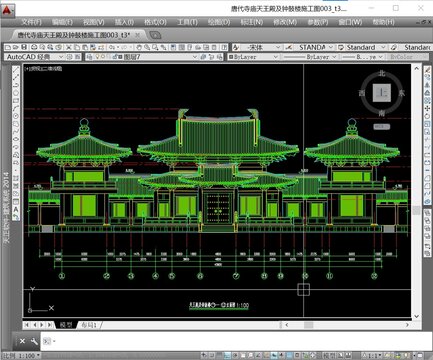
Task: Click the Workspace settings gear icon
Action: click(x=69, y=57)
